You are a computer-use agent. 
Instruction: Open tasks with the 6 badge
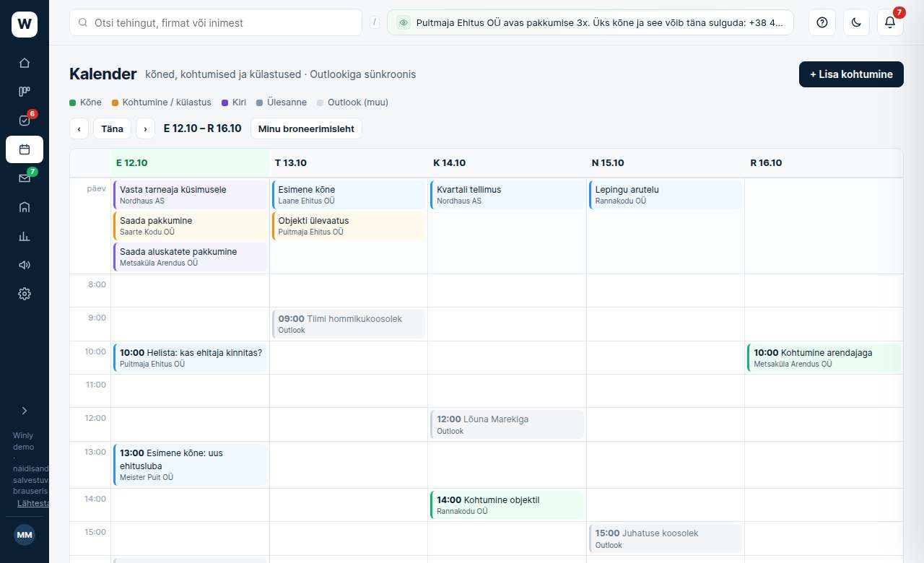(25, 121)
